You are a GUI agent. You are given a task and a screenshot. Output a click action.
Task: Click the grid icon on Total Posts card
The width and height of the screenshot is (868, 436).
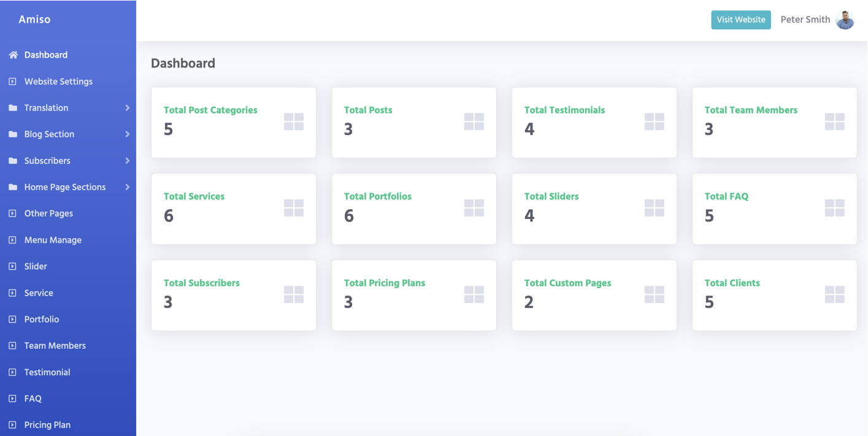[x=474, y=121]
